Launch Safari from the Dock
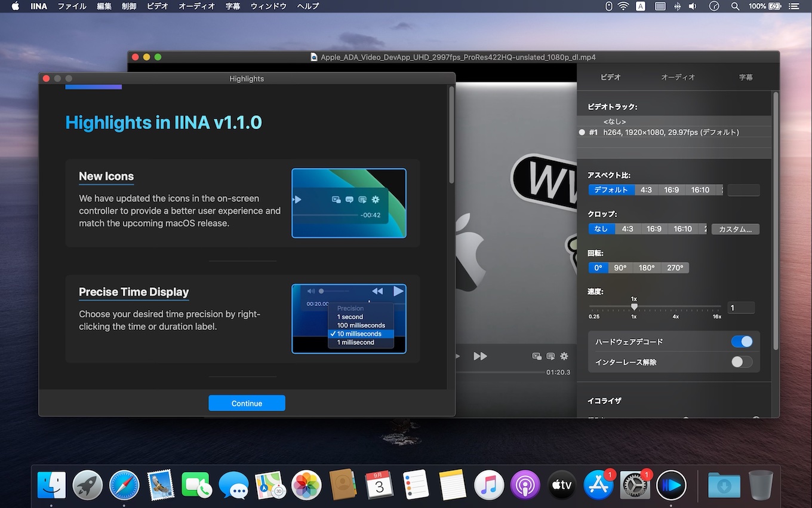Image resolution: width=812 pixels, height=508 pixels. pos(124,485)
